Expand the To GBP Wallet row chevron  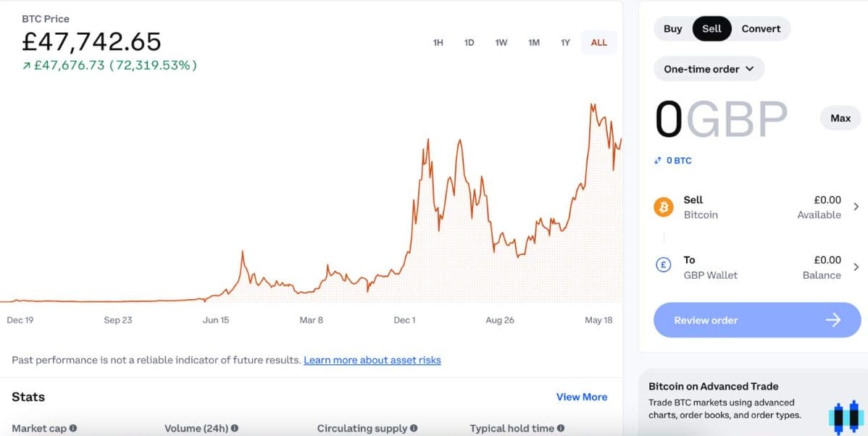pyautogui.click(x=856, y=267)
